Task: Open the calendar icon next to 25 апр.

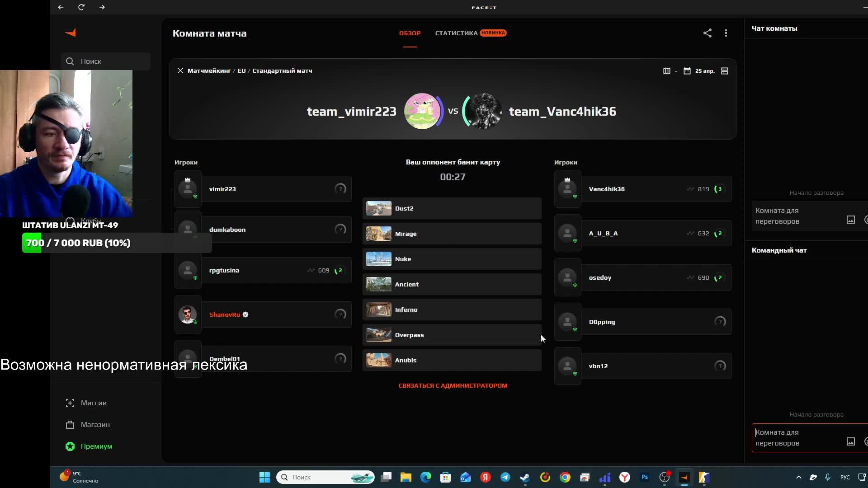Action: pos(687,71)
